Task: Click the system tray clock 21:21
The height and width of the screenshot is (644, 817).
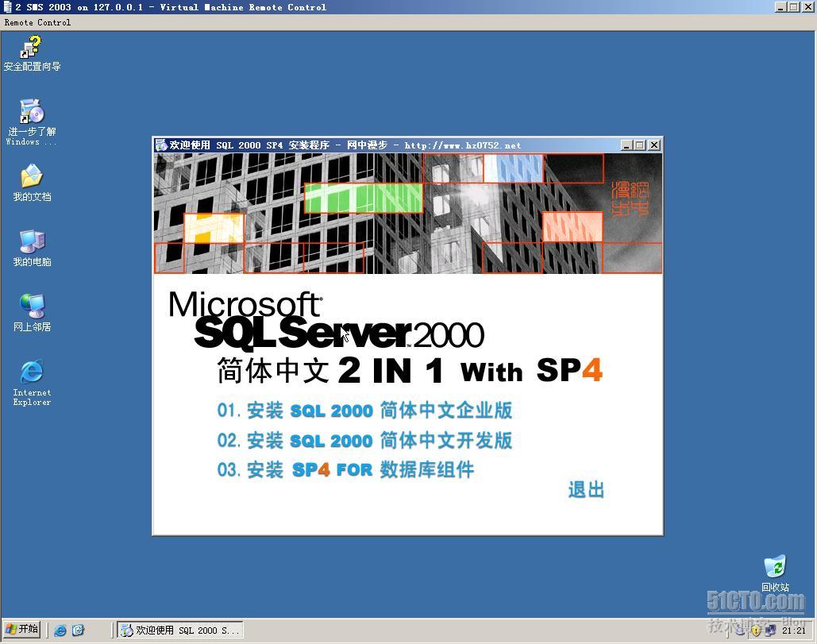Action: click(x=793, y=631)
